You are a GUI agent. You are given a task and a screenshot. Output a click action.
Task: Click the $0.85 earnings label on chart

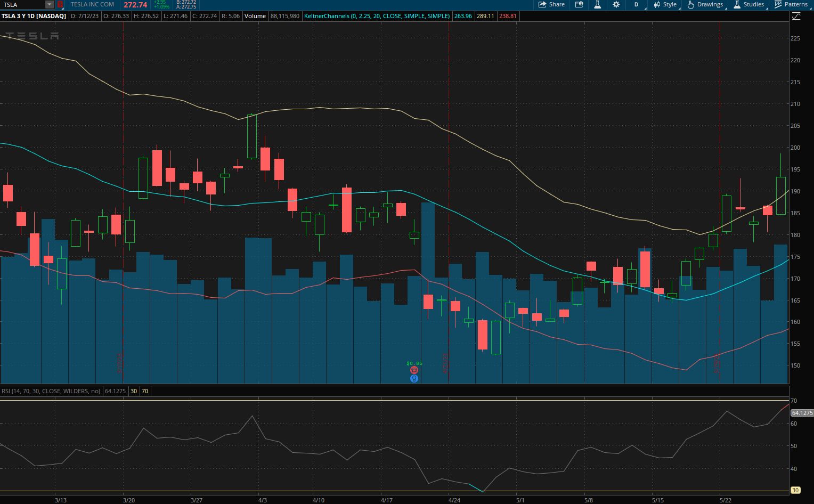pyautogui.click(x=414, y=363)
